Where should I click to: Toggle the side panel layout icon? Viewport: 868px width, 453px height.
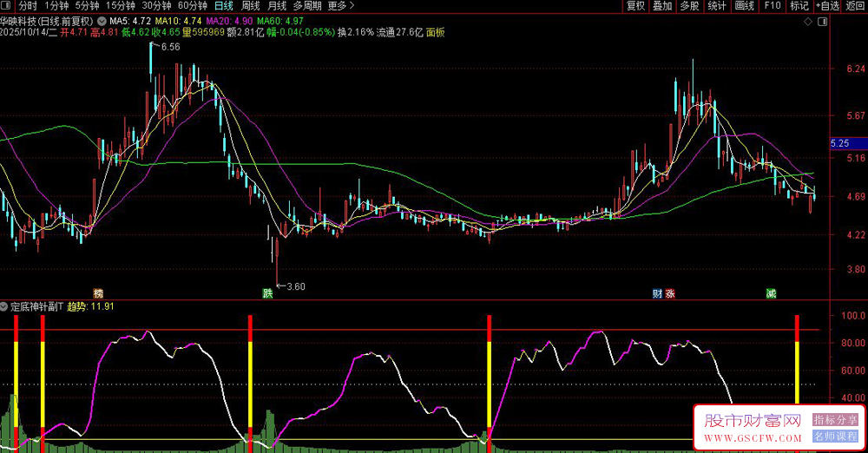pyautogui.click(x=821, y=19)
